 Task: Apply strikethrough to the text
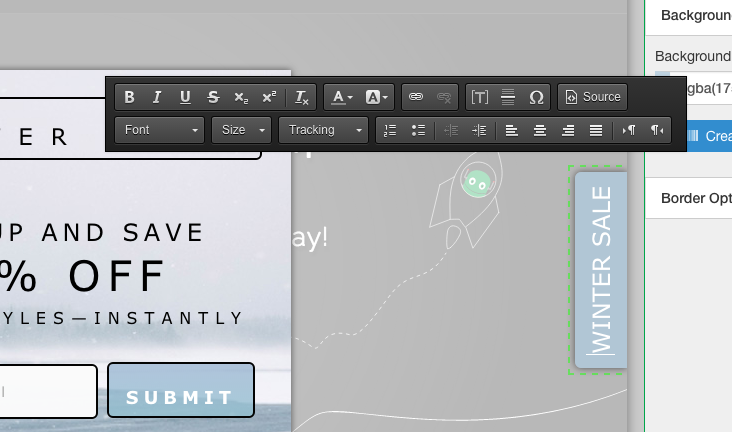pos(213,97)
